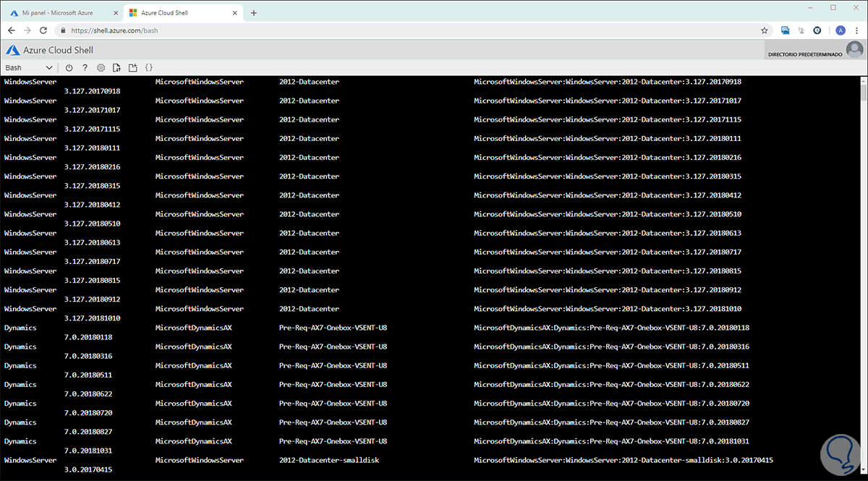Click URN ending VSENT-U8:7.0.20180622

[x=611, y=385]
